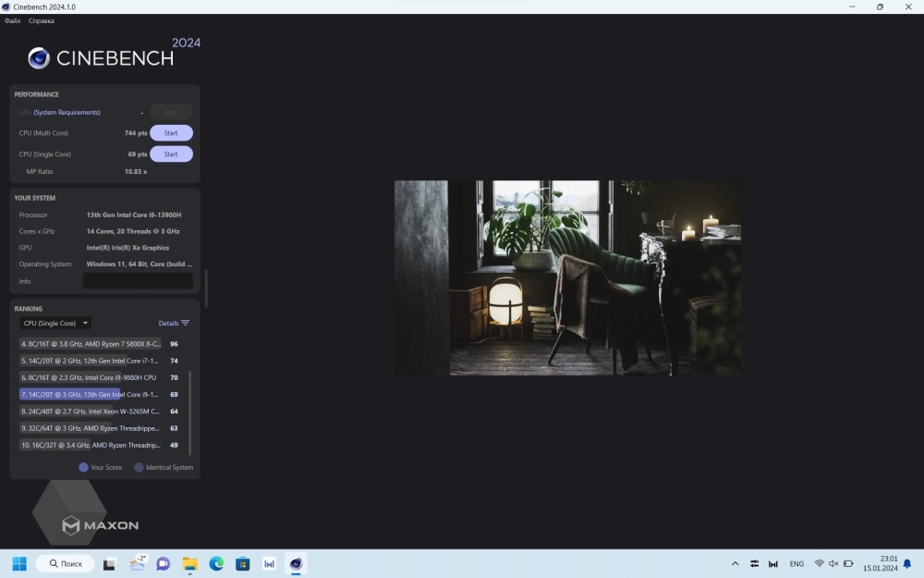
Task: Open the weather widget on the taskbar
Action: (138, 563)
